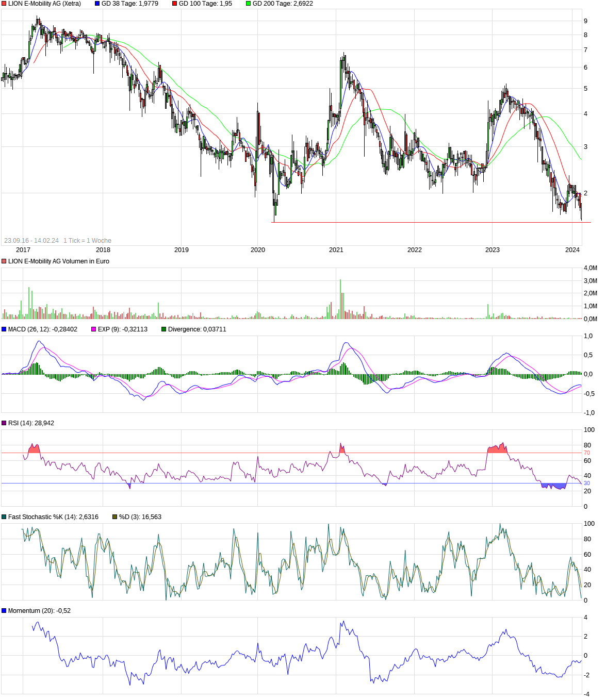Click the green GD 200 Tage legend swatch
This screenshot has height=700, width=606.
(x=249, y=4)
